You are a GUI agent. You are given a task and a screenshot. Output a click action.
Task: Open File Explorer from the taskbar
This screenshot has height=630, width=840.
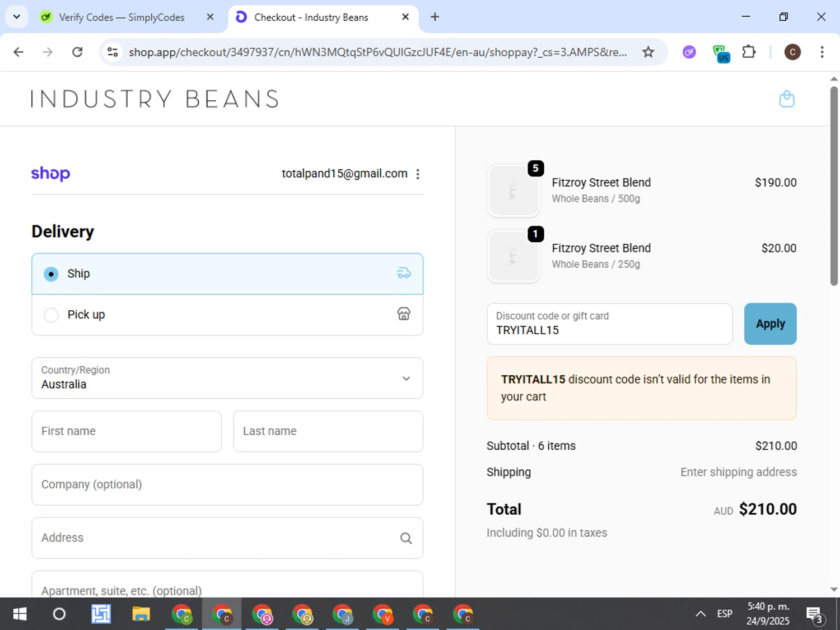[x=141, y=614]
